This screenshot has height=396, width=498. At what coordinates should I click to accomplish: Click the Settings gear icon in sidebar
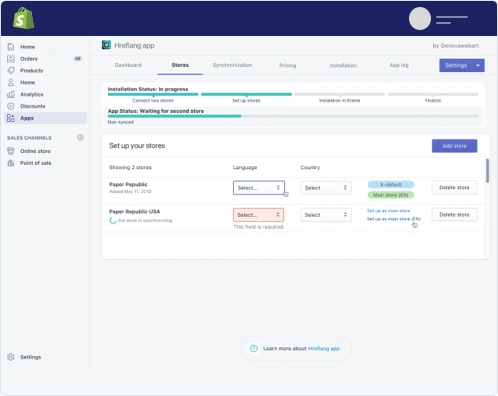click(x=11, y=357)
